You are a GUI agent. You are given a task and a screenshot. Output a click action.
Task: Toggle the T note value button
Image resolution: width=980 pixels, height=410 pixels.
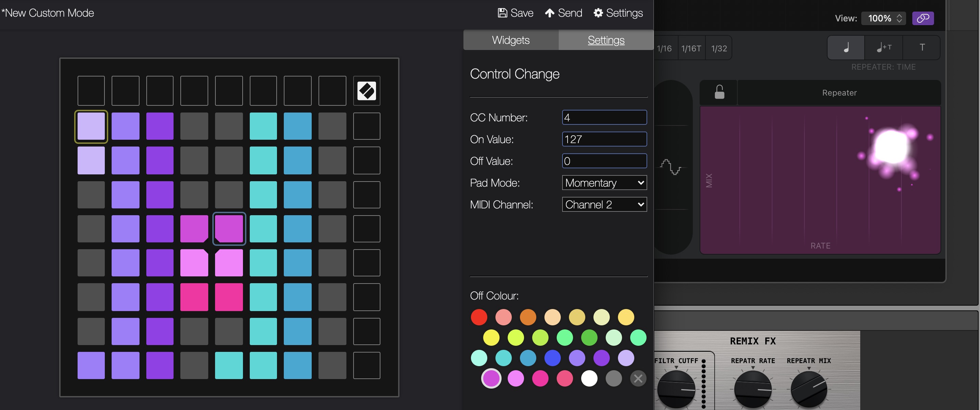point(922,48)
